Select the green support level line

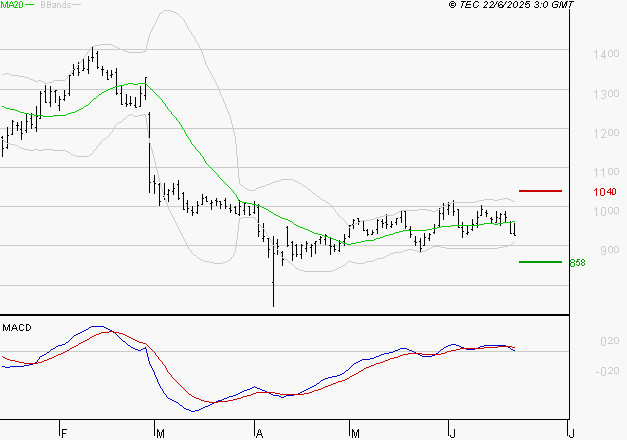click(x=540, y=262)
